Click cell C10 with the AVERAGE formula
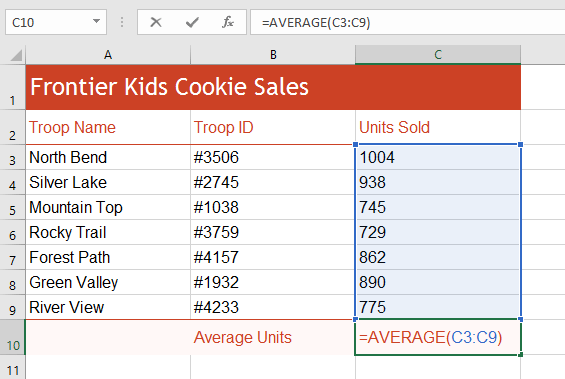Screen dimensions: 565x379 click(438, 337)
